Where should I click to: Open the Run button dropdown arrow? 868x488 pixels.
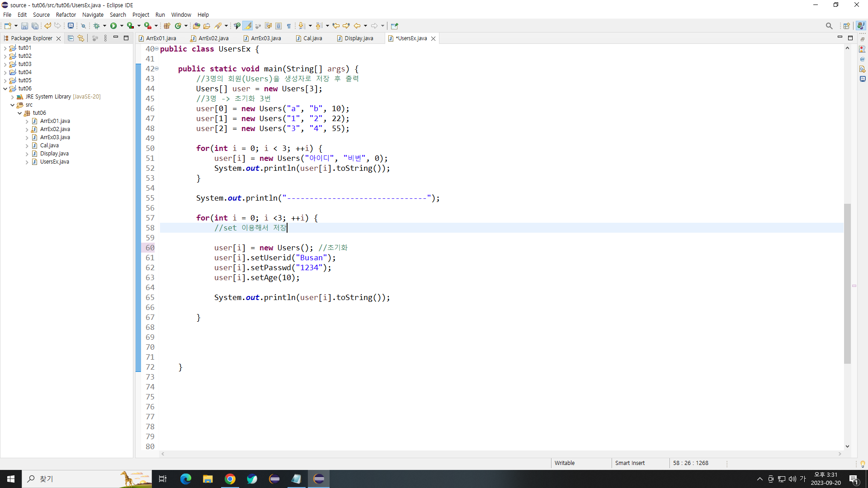(x=122, y=26)
